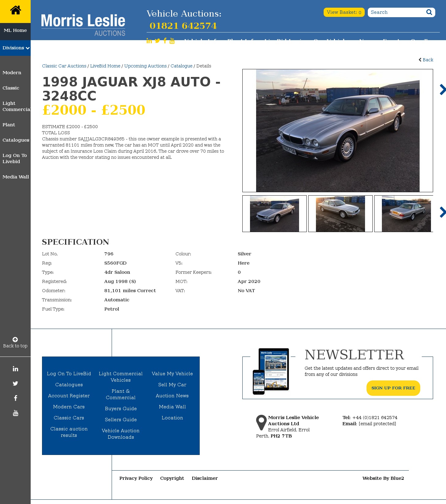
Task: Click Back to top arrow icon
Action: 15,339
